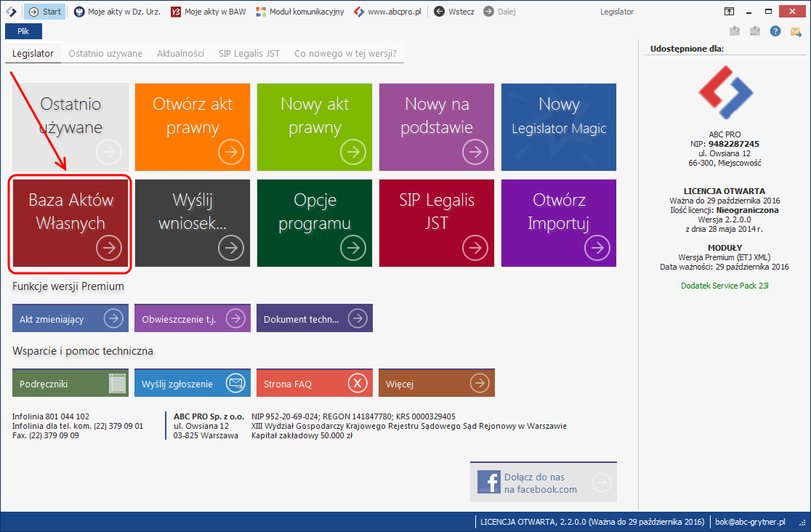Open Moje akty w Dz. Urz.

click(x=118, y=12)
